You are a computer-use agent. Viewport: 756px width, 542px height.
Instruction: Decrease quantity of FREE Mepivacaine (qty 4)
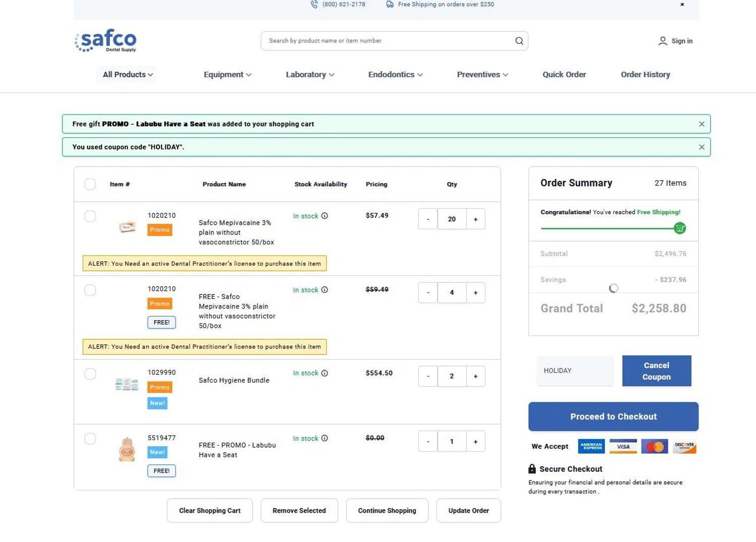(428, 292)
